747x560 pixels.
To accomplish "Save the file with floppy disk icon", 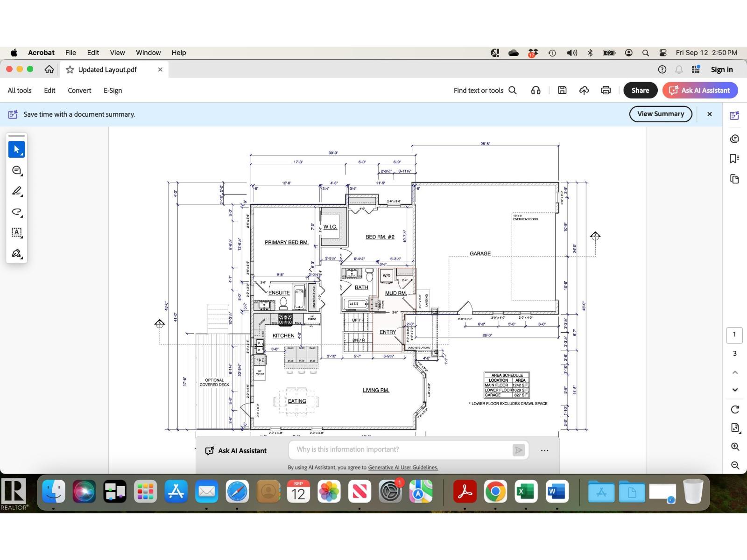I will (x=562, y=91).
